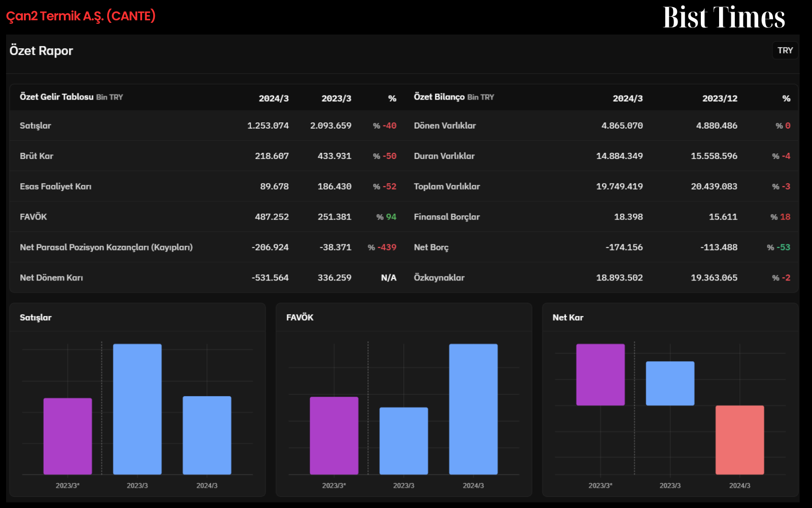
Task: Click the TRY currency button
Action: [x=785, y=50]
